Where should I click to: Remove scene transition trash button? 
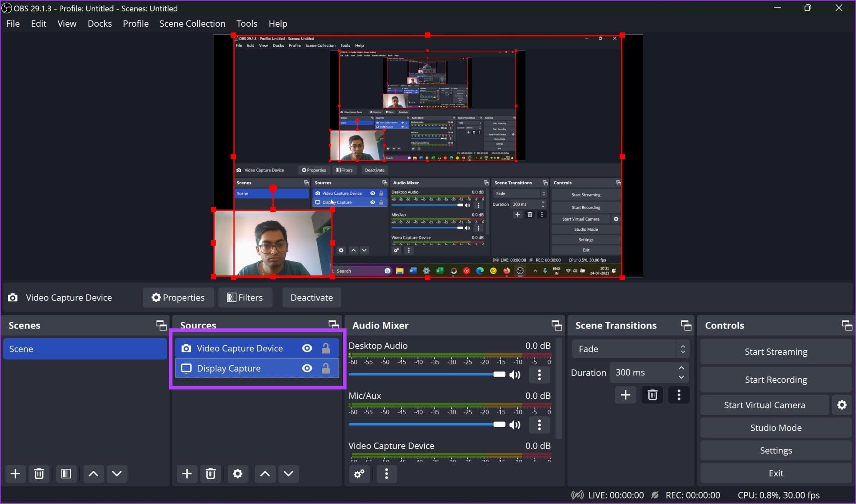click(652, 395)
